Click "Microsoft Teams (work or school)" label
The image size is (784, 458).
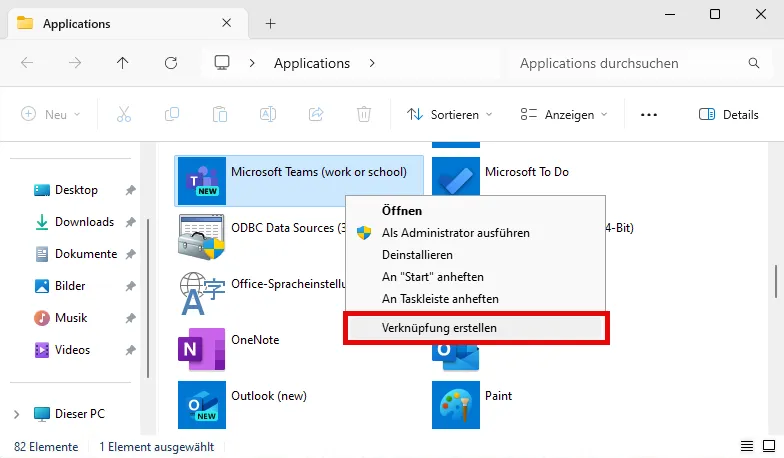click(x=319, y=172)
